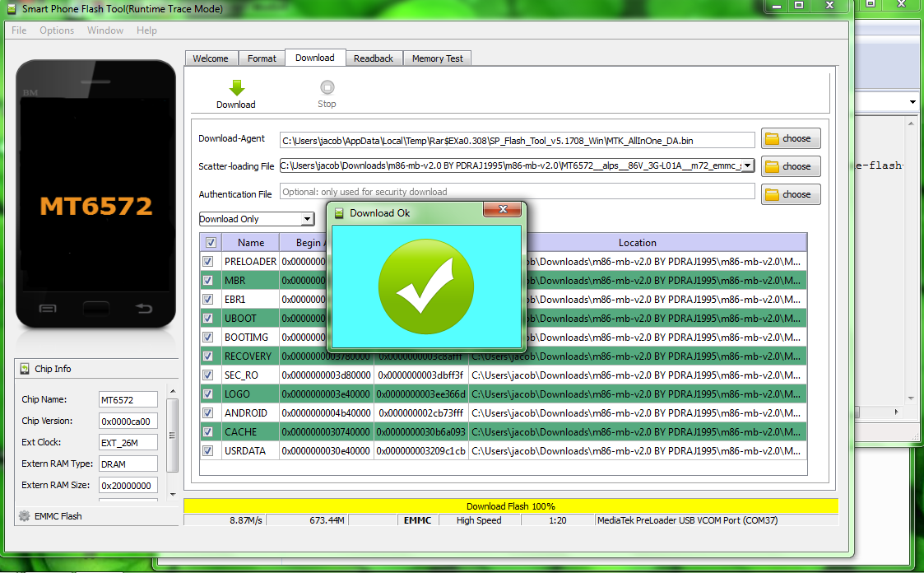Expand the Scatter-loading File path dropdown
Screen dimensions: 924x573
[x=747, y=165]
